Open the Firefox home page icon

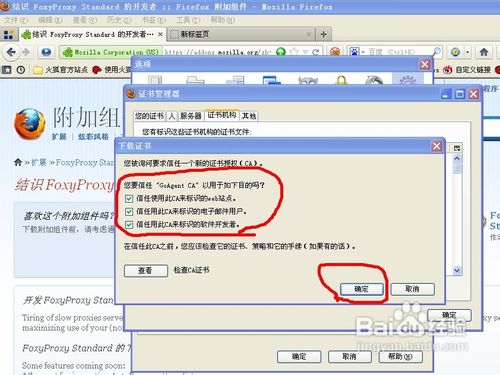click(x=484, y=52)
